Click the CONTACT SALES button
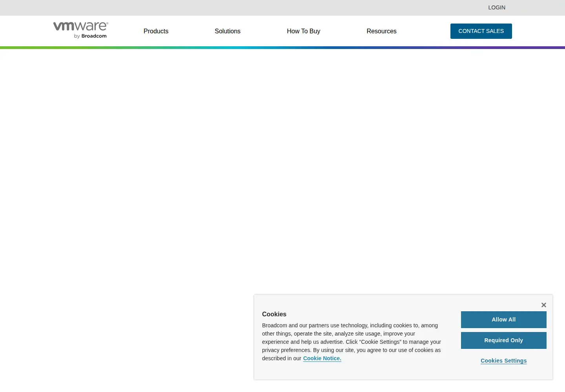The height and width of the screenshot is (392, 565). [481, 31]
